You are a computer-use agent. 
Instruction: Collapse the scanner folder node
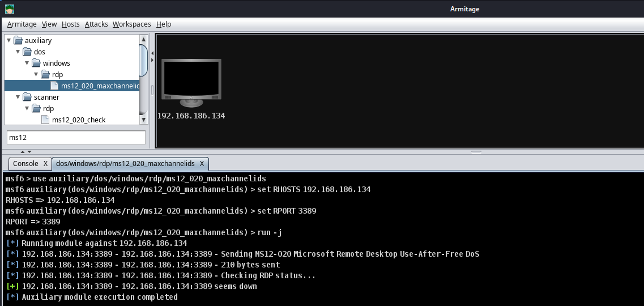(18, 97)
